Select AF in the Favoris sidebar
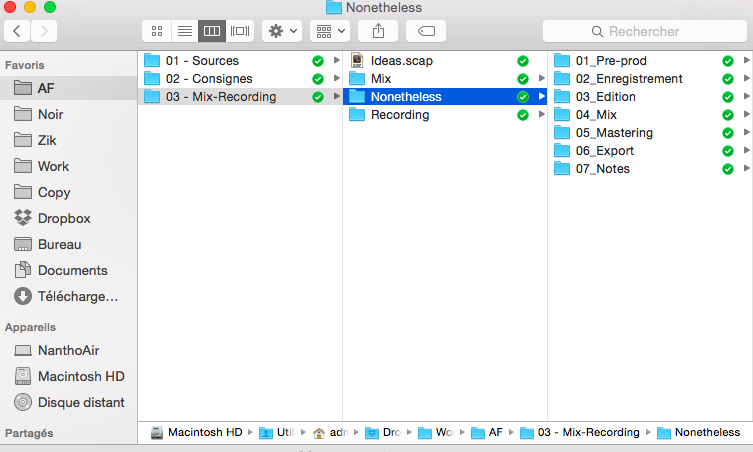This screenshot has height=452, width=753. tap(69, 88)
